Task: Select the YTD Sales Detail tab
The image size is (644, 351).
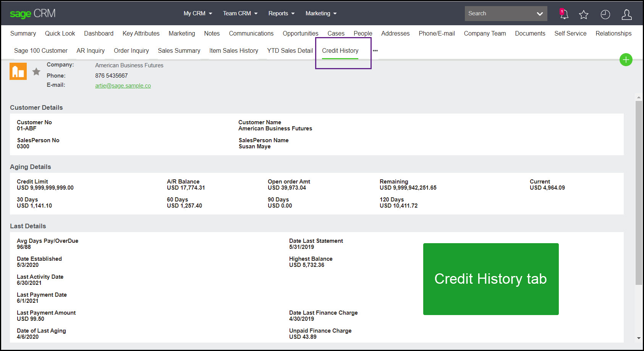Action: (x=290, y=50)
